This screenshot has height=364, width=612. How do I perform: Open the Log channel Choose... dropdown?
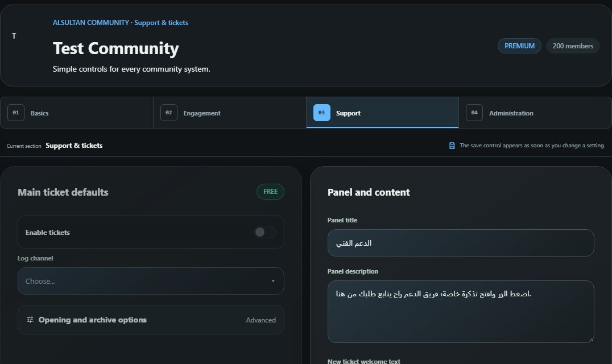pyautogui.click(x=151, y=281)
